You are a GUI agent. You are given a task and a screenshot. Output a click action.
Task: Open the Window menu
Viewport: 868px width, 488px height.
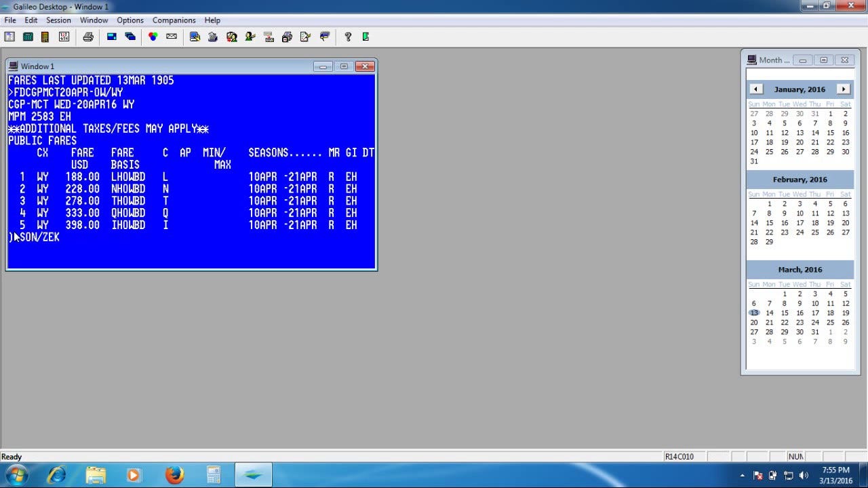coord(94,20)
